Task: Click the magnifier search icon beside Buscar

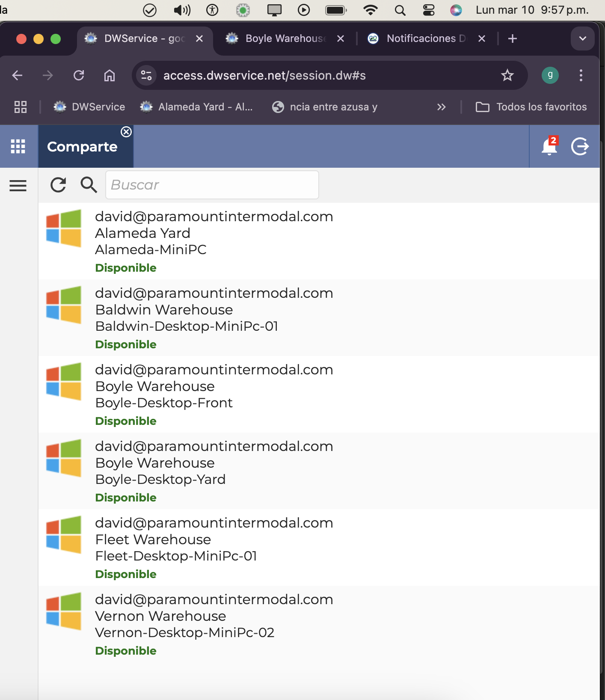Action: click(x=89, y=185)
